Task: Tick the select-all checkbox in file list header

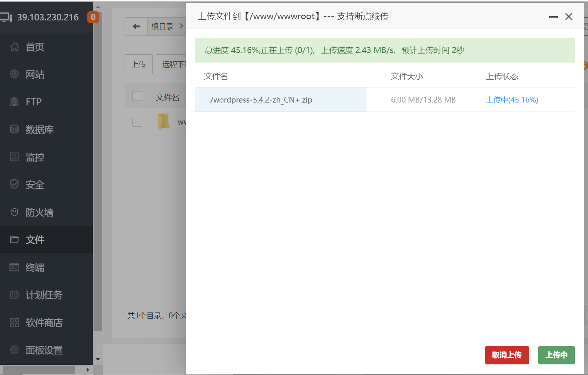Action: pyautogui.click(x=137, y=96)
